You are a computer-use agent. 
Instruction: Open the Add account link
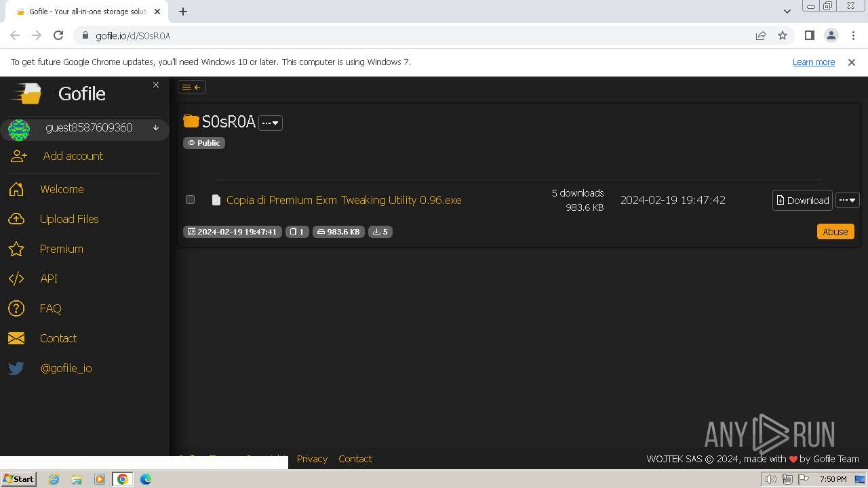(x=73, y=156)
